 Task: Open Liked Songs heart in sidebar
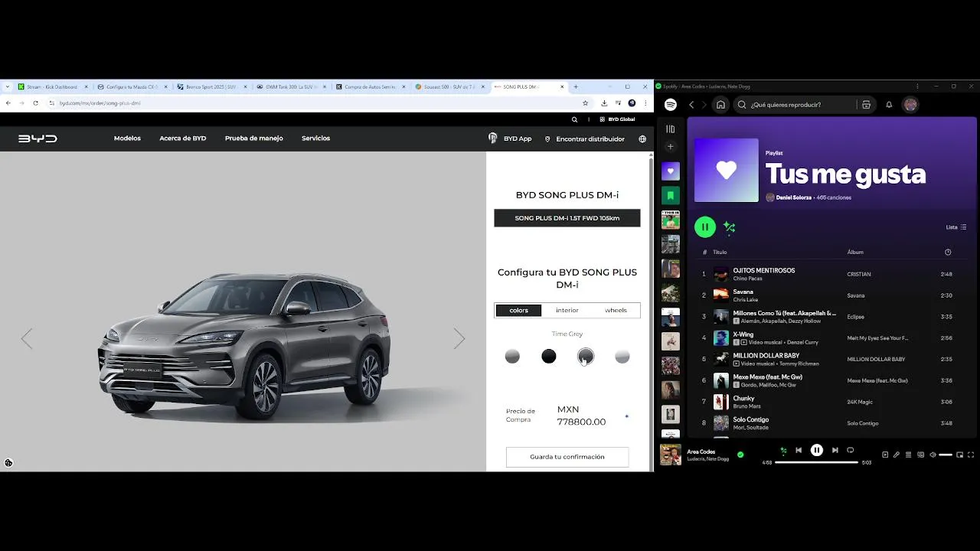coord(671,171)
